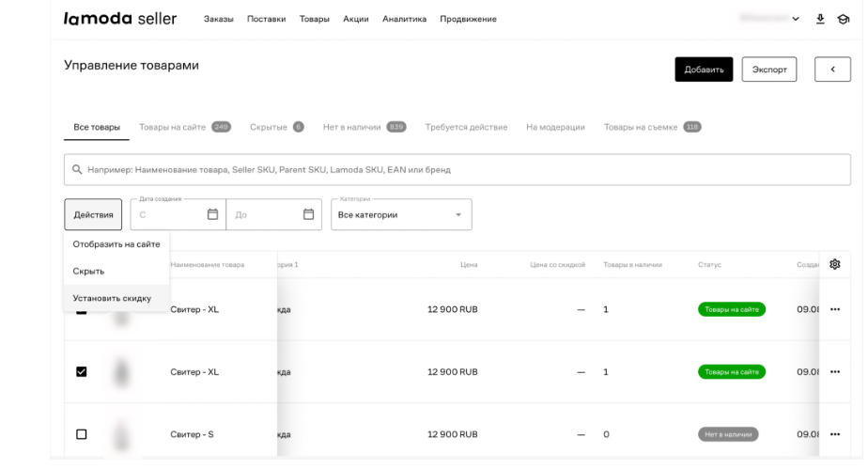Focus the product search input field
Image resolution: width=868 pixels, height=469 pixels.
[460, 170]
